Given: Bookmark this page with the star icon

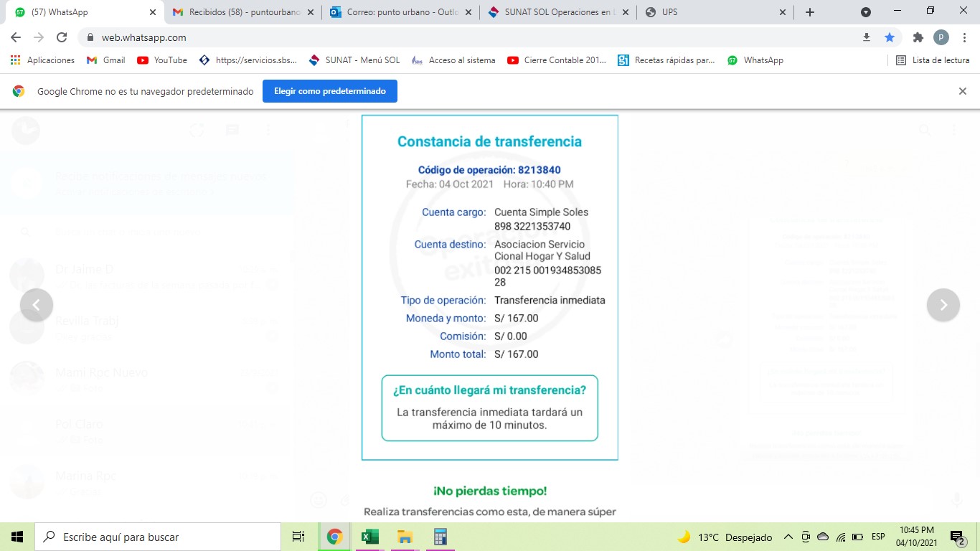Looking at the screenshot, I should pyautogui.click(x=890, y=37).
